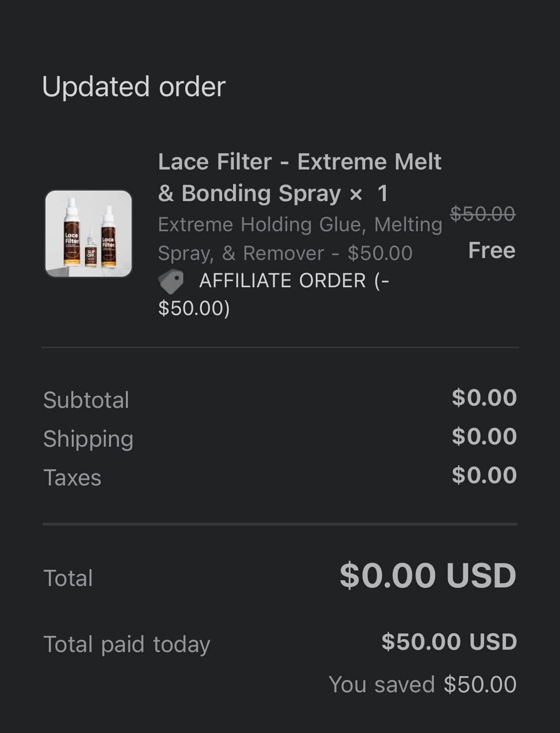This screenshot has width=560, height=733.
Task: Click the Subtotal $0.00 amount
Action: click(x=484, y=397)
